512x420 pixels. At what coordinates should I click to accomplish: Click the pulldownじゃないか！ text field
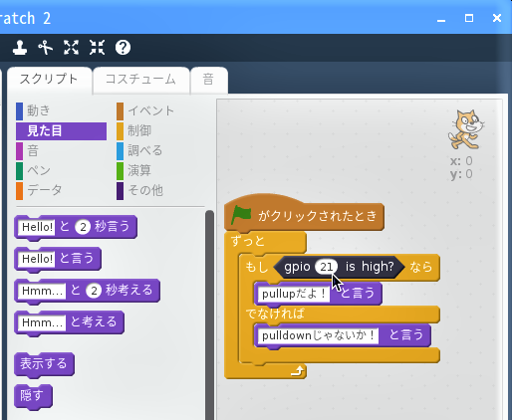[318, 335]
